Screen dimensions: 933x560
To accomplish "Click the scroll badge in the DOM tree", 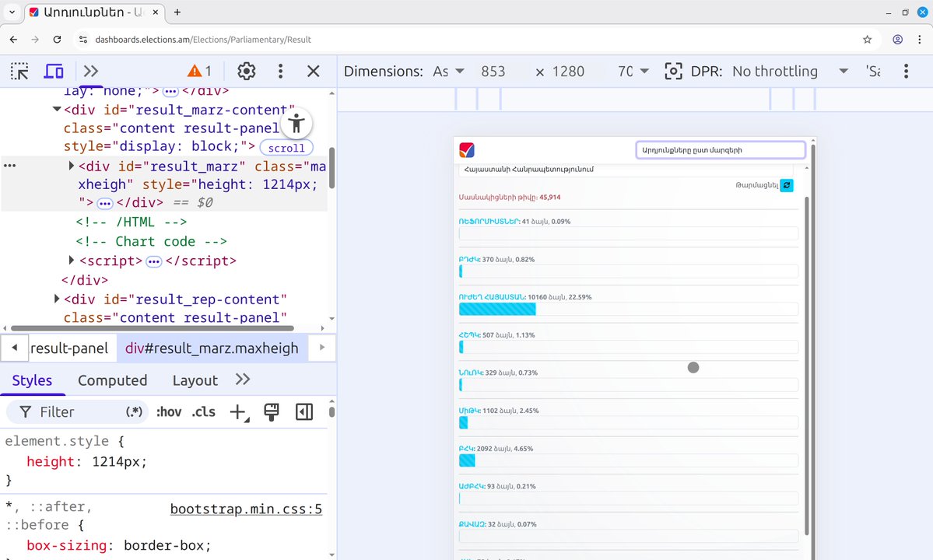I will (286, 148).
